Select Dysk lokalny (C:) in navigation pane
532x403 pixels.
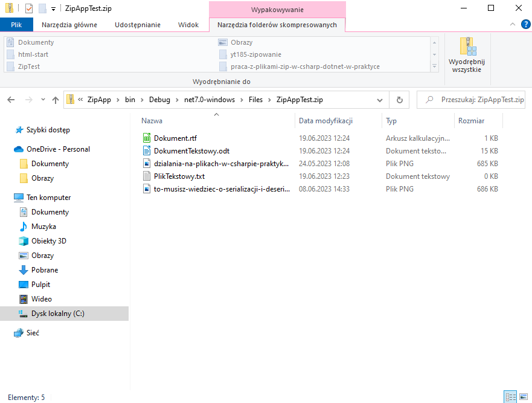point(57,314)
